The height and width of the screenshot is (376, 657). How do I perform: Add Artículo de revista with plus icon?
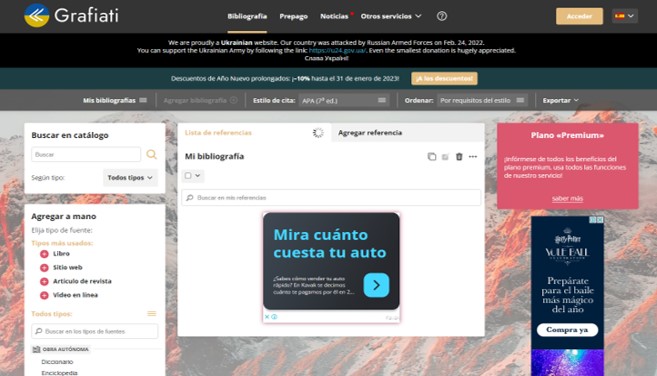click(x=44, y=281)
